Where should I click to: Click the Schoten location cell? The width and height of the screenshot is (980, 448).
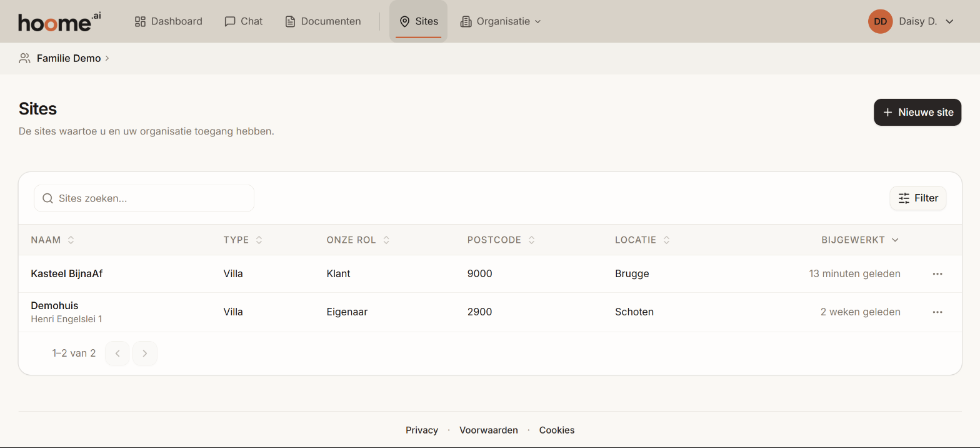tap(634, 312)
